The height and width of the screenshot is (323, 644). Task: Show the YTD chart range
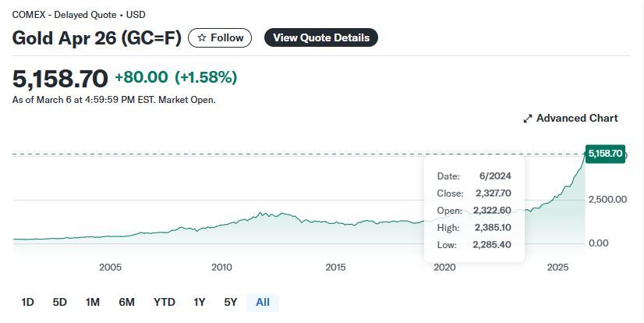pos(164,302)
